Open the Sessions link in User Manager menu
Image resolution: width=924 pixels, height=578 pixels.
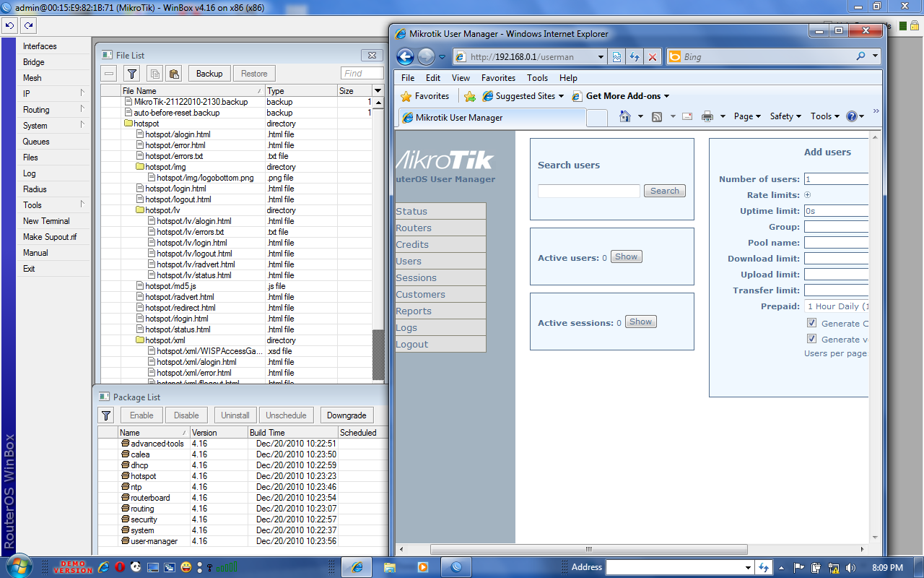pos(440,277)
